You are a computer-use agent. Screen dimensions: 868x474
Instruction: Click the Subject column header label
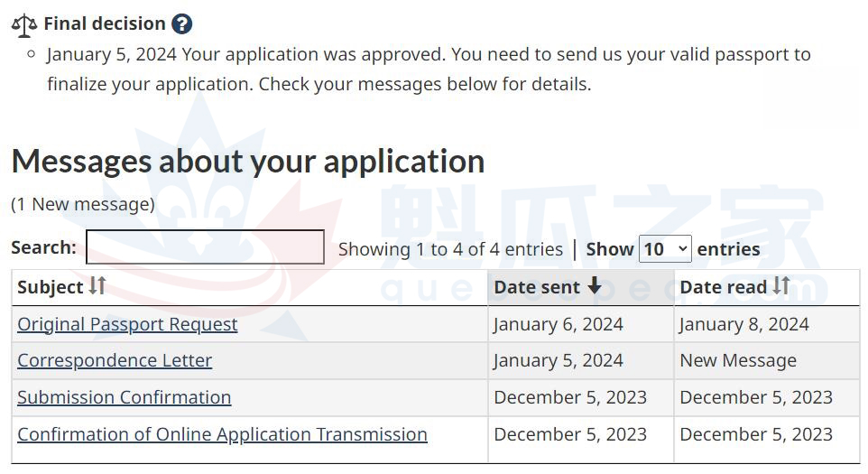(51, 287)
